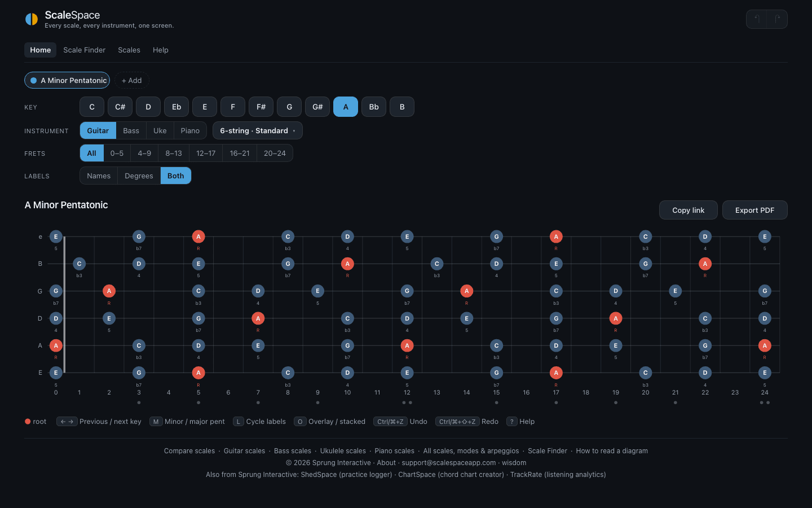Go to the Help tab
The height and width of the screenshot is (508, 812).
161,50
